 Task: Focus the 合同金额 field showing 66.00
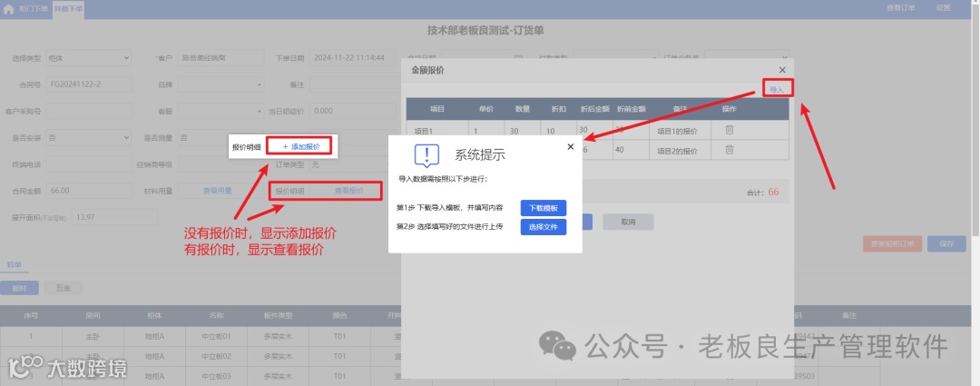89,191
